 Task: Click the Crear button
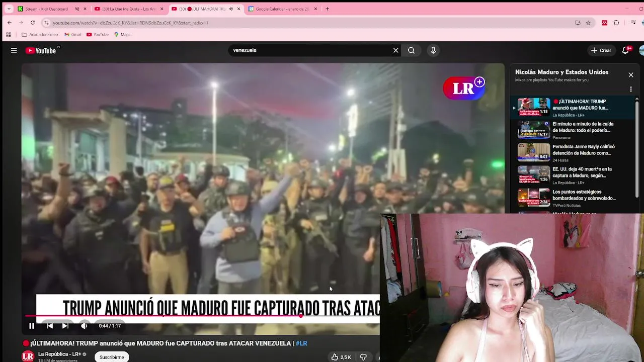coord(601,50)
